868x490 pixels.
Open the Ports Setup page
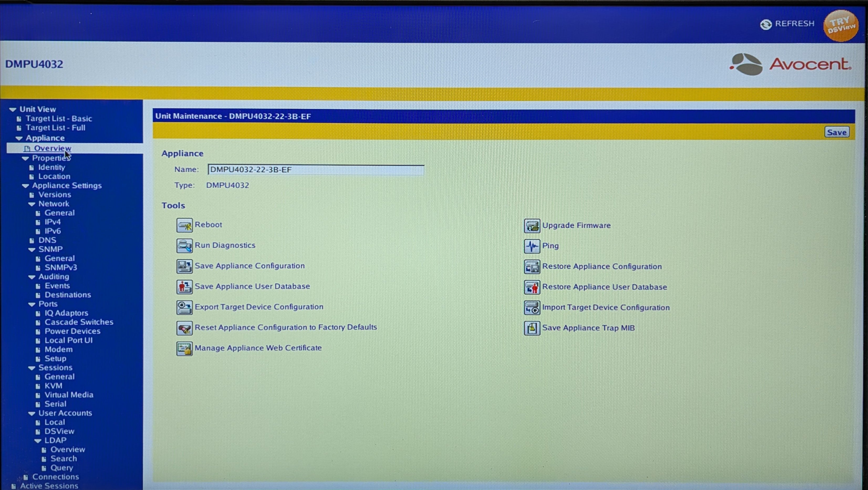click(x=55, y=358)
